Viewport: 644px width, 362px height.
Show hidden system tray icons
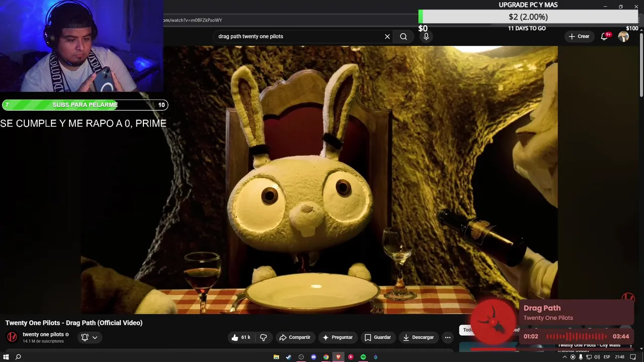coord(565,357)
